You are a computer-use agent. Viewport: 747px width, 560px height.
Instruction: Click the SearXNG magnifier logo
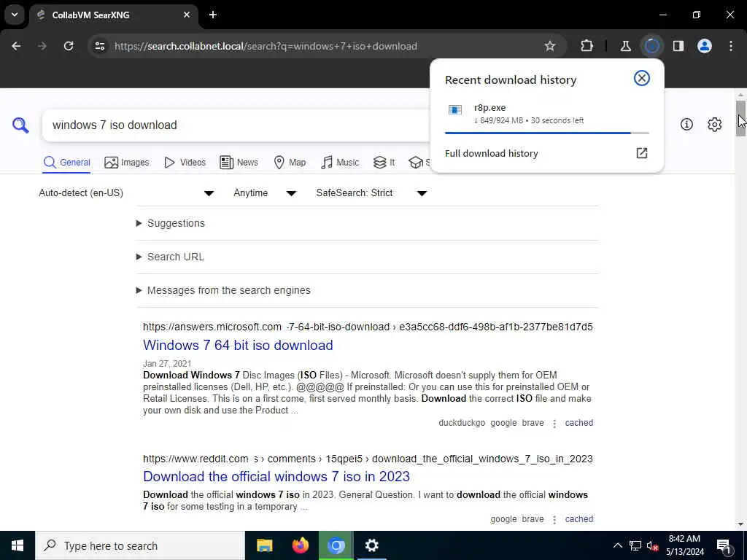[x=20, y=125]
